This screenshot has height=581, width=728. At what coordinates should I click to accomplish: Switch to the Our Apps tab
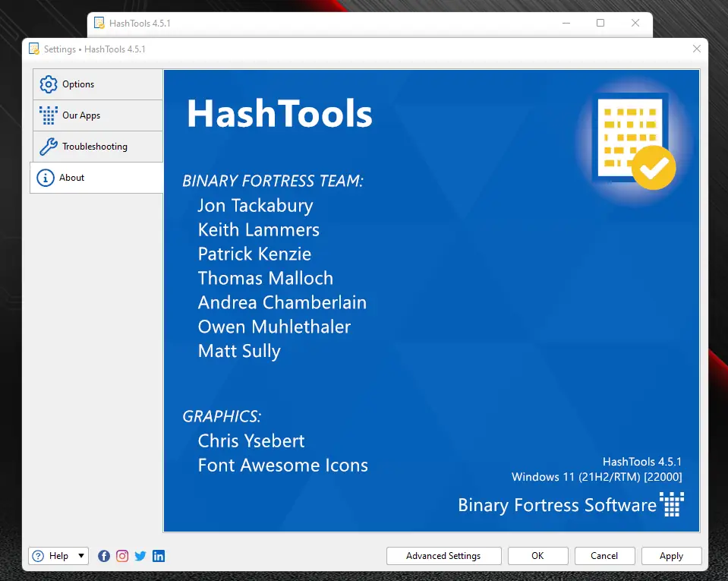[98, 115]
